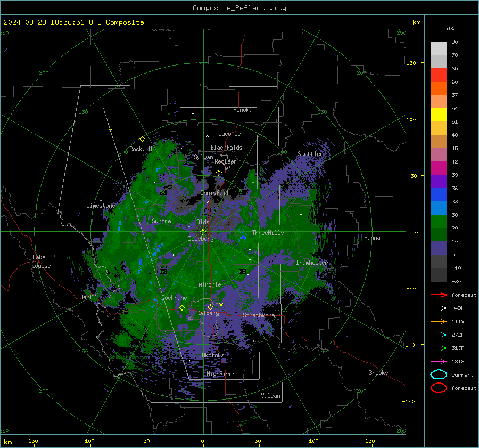
Task: Click the HighRiver label
Action: coord(221,374)
